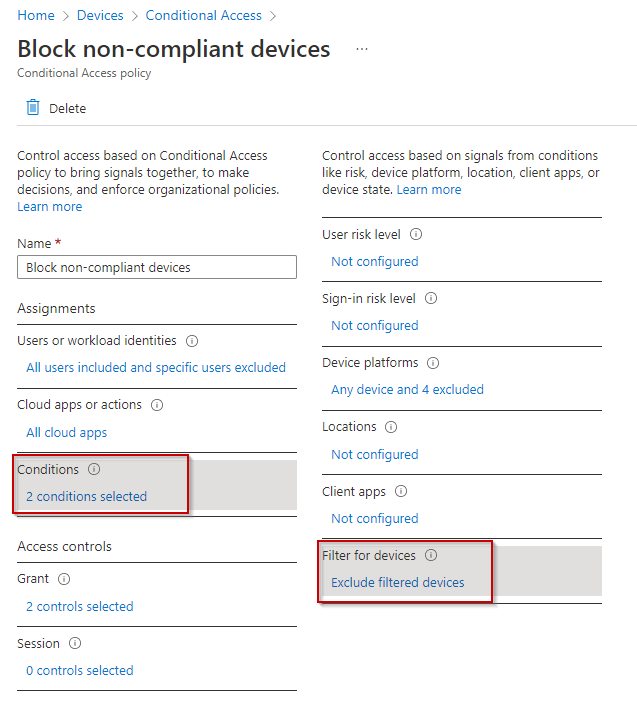Open Conditional Access breadcrumb link

(x=203, y=15)
